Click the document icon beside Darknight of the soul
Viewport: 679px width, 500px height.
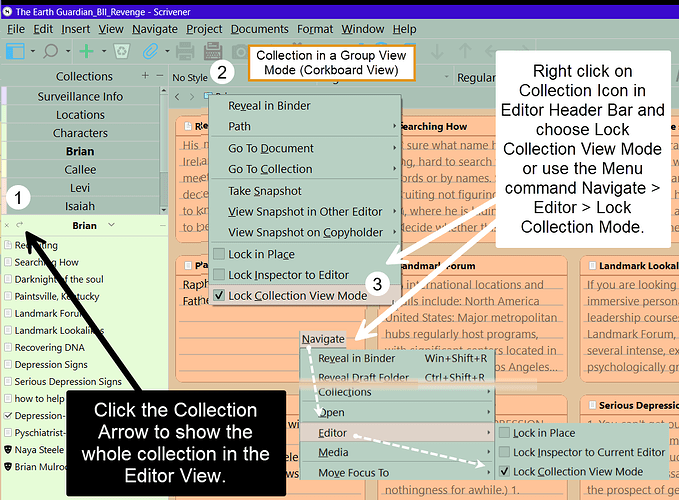click(8, 279)
